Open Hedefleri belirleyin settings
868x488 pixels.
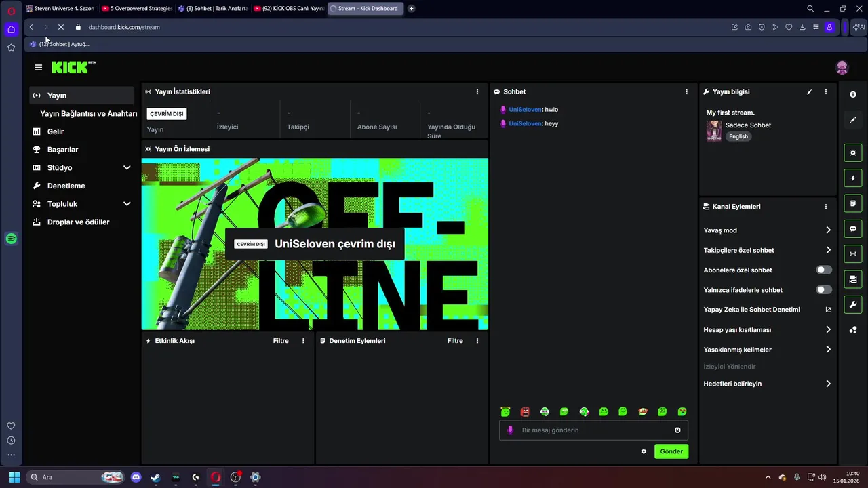tap(767, 384)
